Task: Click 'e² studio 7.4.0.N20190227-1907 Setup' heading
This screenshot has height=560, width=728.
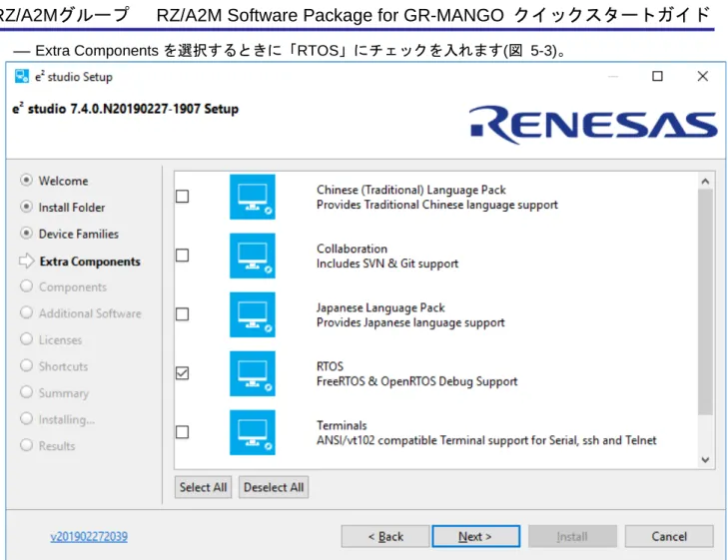Action: pos(126,109)
